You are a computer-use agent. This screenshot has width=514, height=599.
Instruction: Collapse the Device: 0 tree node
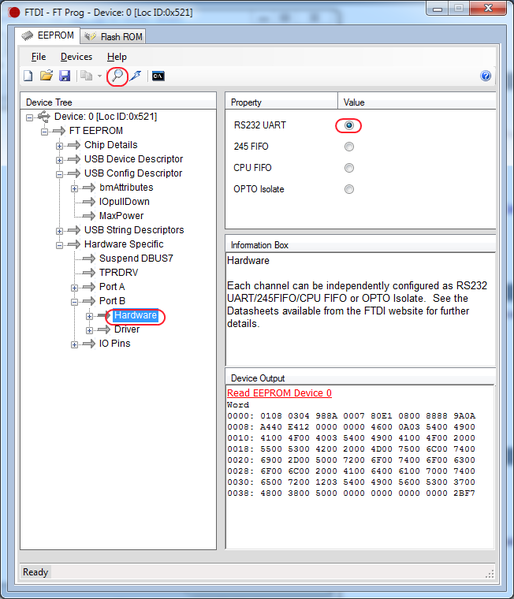pyautogui.click(x=29, y=117)
